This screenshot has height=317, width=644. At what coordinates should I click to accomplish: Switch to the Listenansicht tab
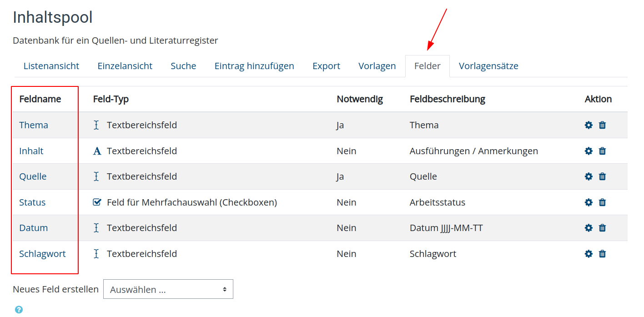tap(51, 66)
